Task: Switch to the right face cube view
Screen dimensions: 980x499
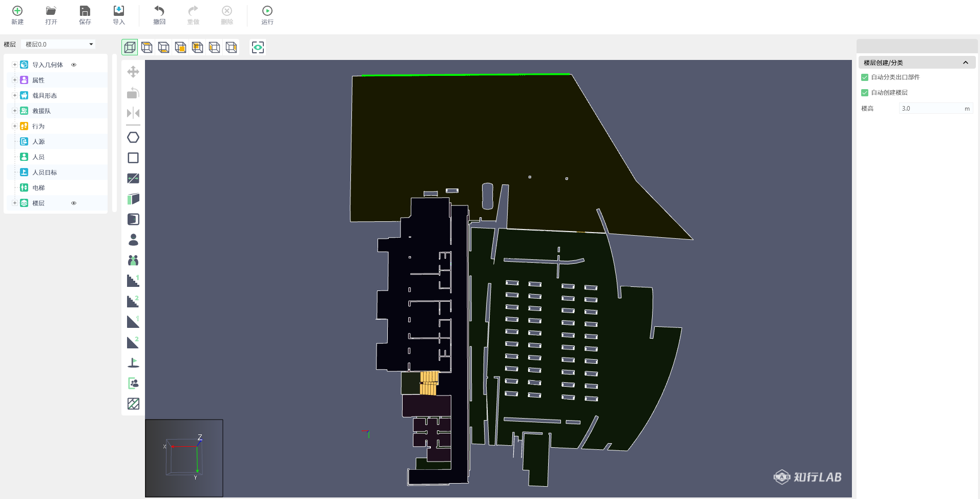Action: (231, 47)
